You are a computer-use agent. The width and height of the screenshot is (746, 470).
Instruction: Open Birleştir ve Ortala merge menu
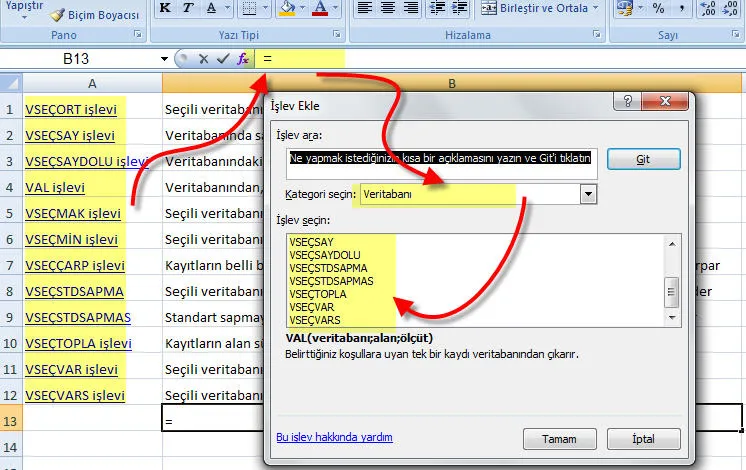click(594, 9)
